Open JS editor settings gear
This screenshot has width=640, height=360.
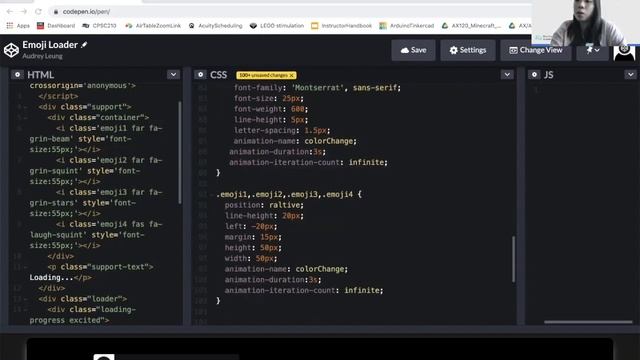(534, 75)
